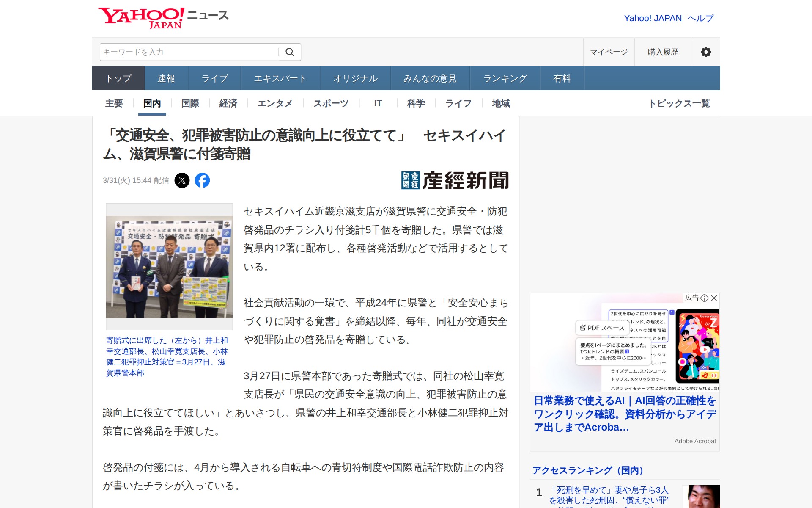Select the 経済 category
Viewport: 812px width, 508px height.
coord(228,103)
